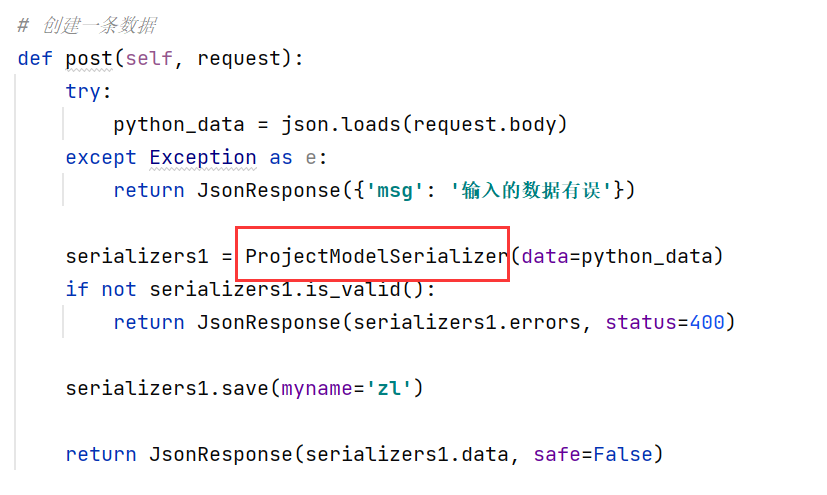This screenshot has width=827, height=495.
Task: Click the post method name
Action: pos(89,59)
